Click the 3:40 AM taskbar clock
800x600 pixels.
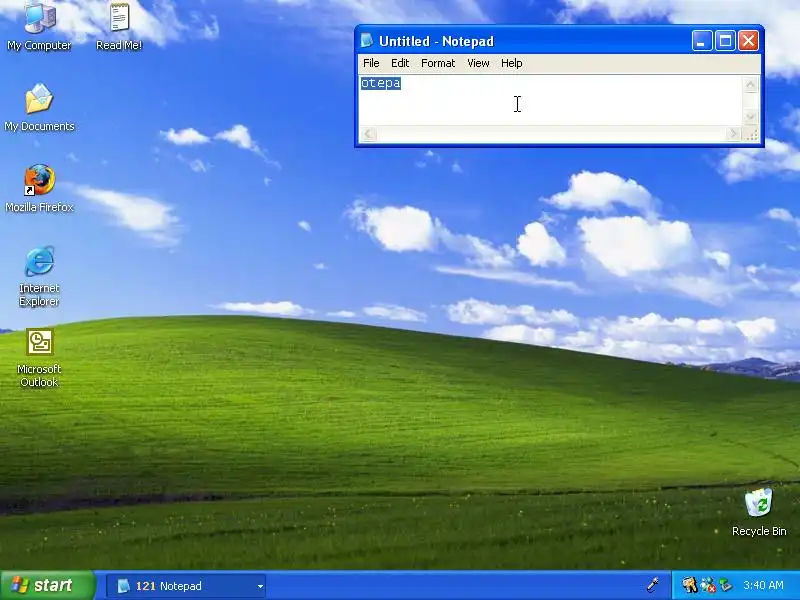pos(763,585)
